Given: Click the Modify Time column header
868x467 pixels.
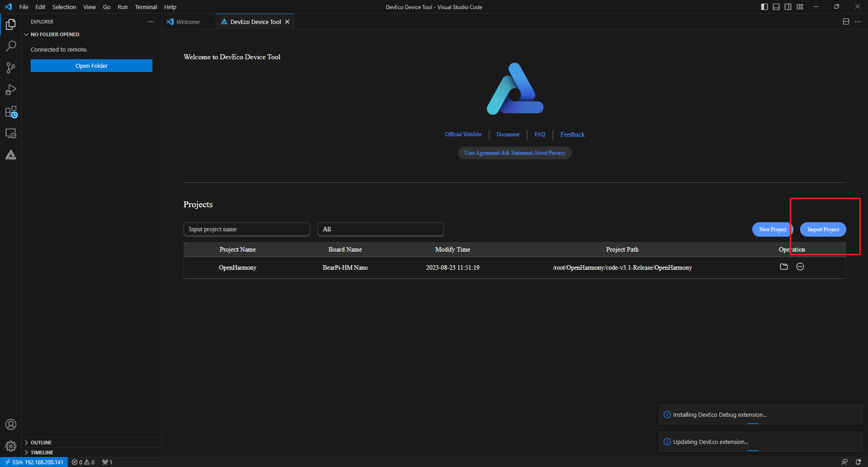Looking at the screenshot, I should pyautogui.click(x=453, y=249).
